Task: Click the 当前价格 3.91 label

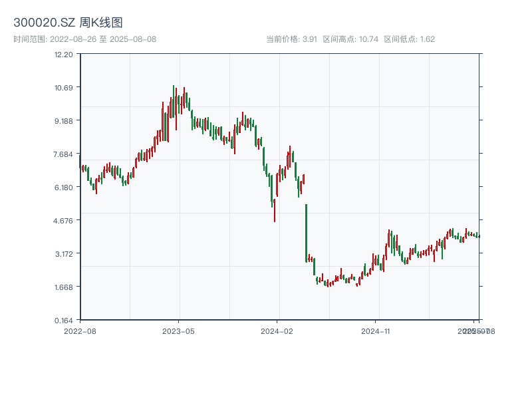Action: pos(291,39)
